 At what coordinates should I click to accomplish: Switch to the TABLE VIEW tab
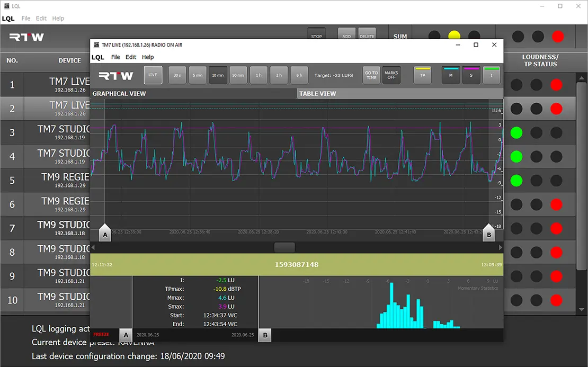coord(318,94)
